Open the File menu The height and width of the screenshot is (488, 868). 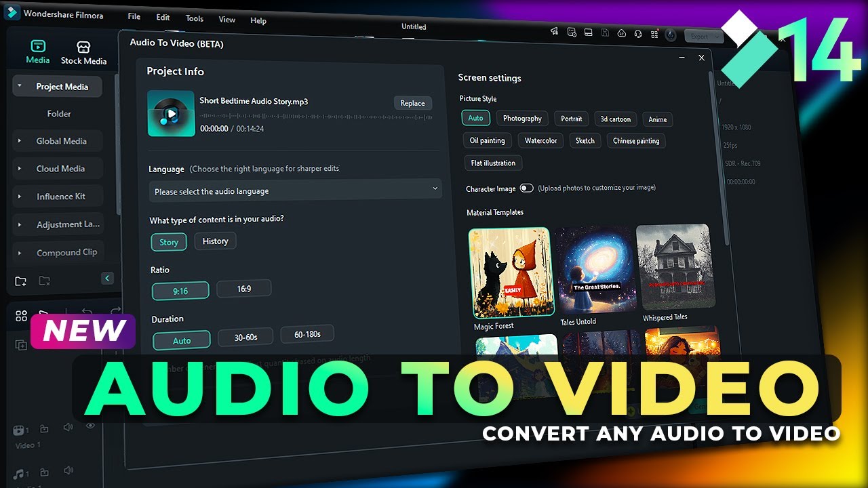coord(134,16)
